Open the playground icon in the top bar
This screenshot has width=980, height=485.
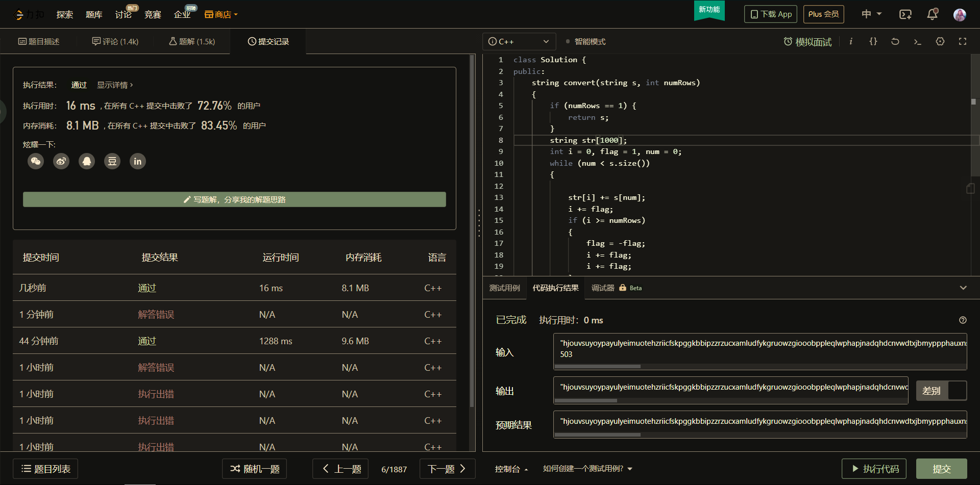[905, 14]
